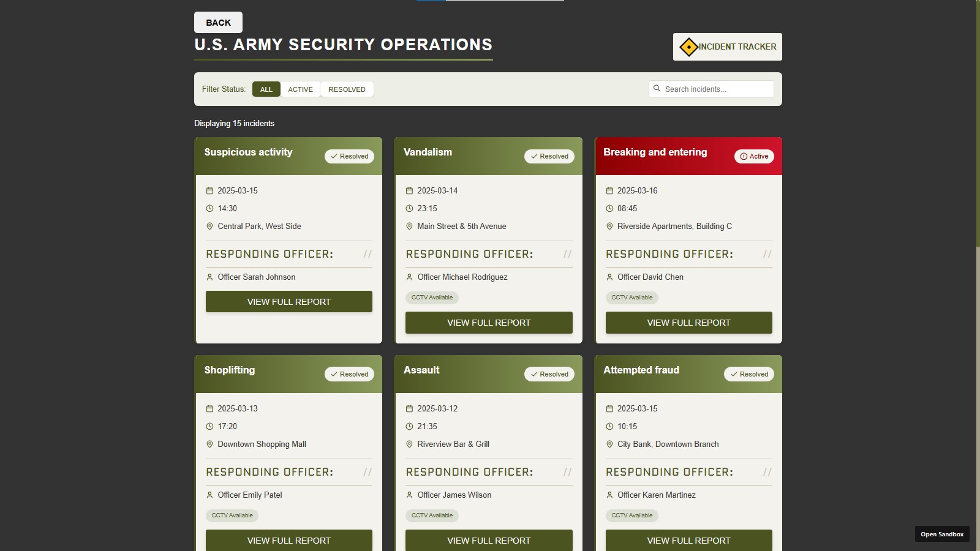The height and width of the screenshot is (551, 980).
Task: Click clock icon beside 17:20
Action: click(209, 427)
